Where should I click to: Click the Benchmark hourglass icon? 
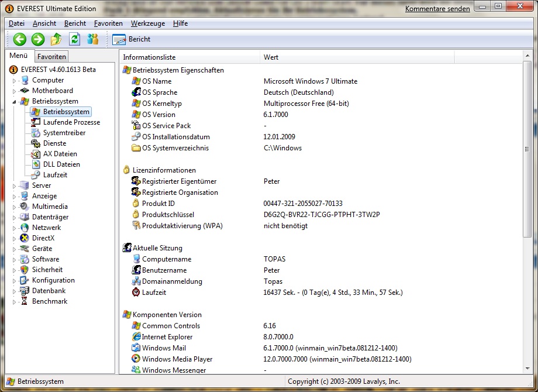(25, 301)
